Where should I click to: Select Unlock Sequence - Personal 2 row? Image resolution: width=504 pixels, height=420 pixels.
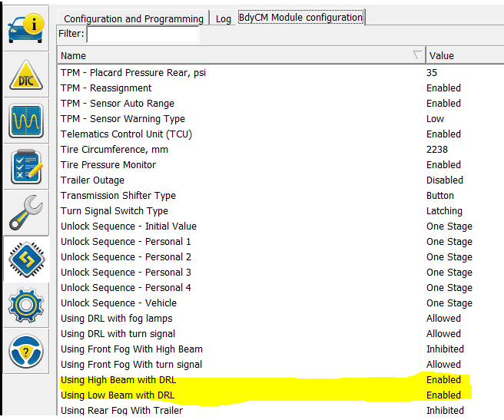click(x=280, y=257)
